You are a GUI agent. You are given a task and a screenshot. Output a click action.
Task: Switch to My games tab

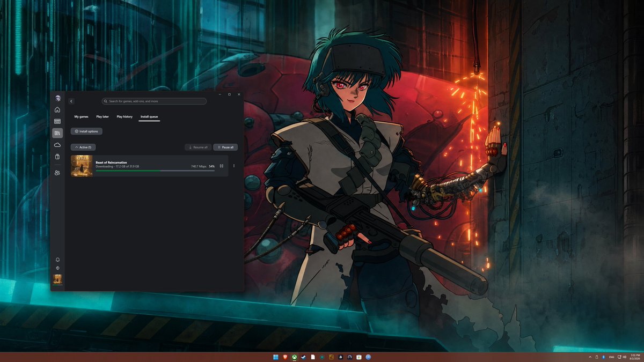coord(82,116)
